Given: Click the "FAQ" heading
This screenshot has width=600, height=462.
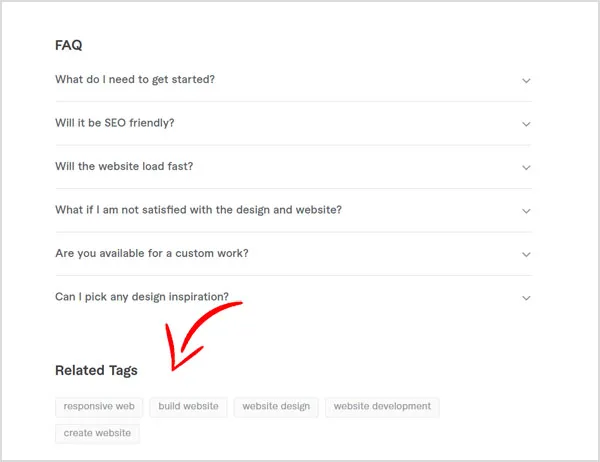Looking at the screenshot, I should pos(68,45).
